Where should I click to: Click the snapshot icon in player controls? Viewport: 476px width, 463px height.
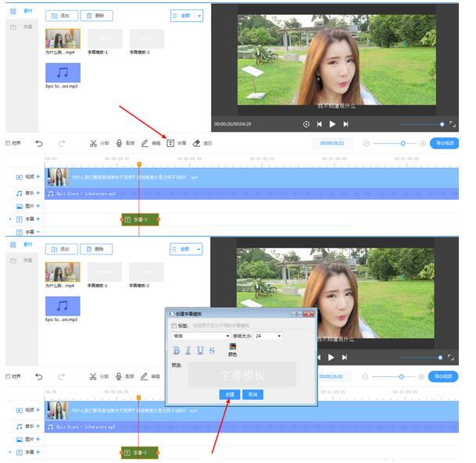(306, 124)
